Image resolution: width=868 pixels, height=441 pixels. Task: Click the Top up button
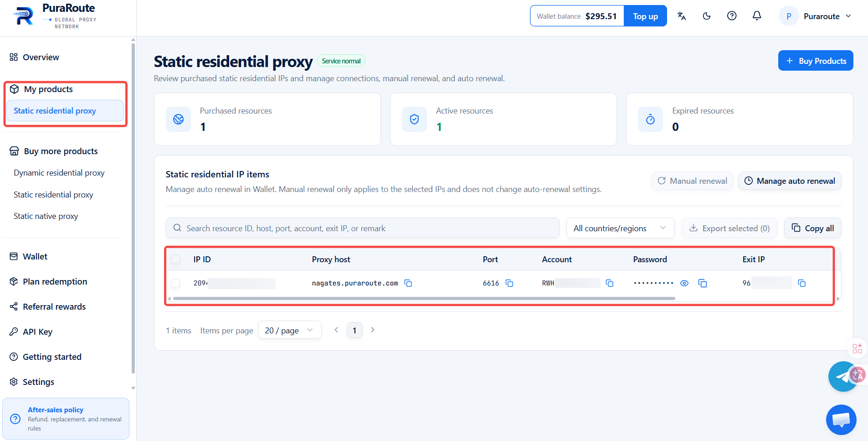645,16
